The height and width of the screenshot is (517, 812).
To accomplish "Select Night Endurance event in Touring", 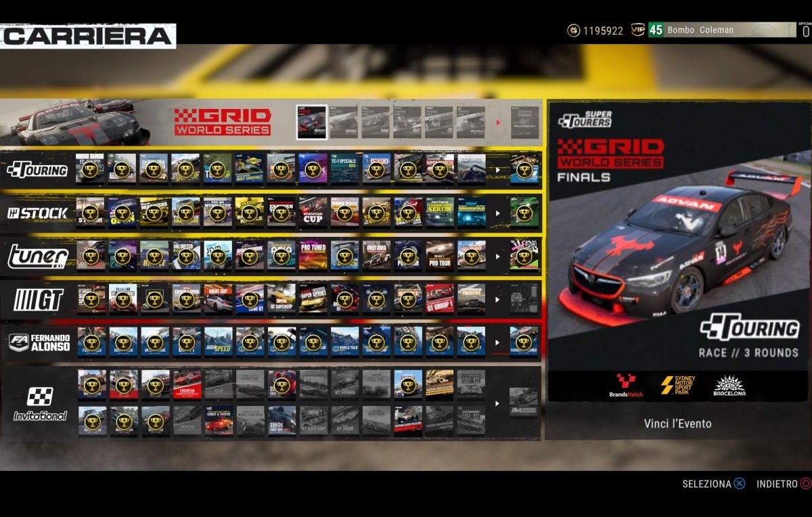I will pos(249,169).
